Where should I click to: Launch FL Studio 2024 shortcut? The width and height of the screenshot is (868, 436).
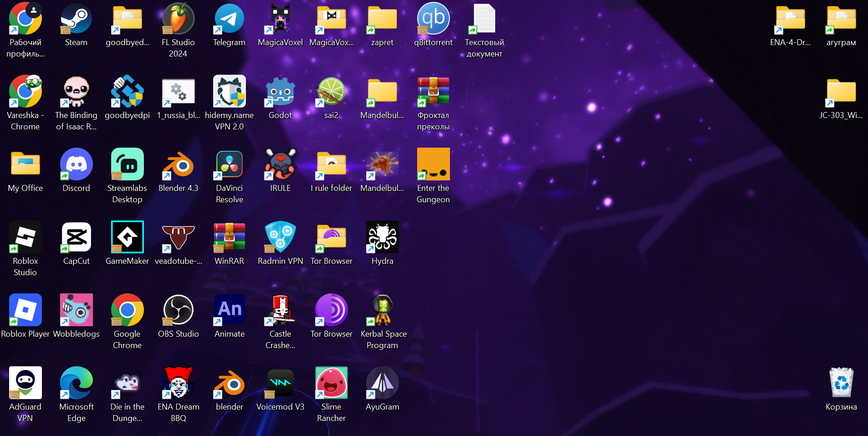[178, 19]
